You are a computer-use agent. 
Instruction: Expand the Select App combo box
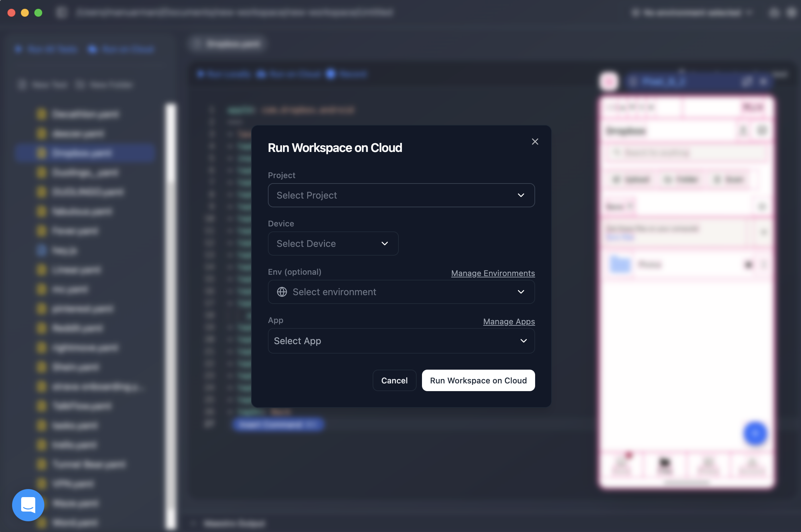401,341
